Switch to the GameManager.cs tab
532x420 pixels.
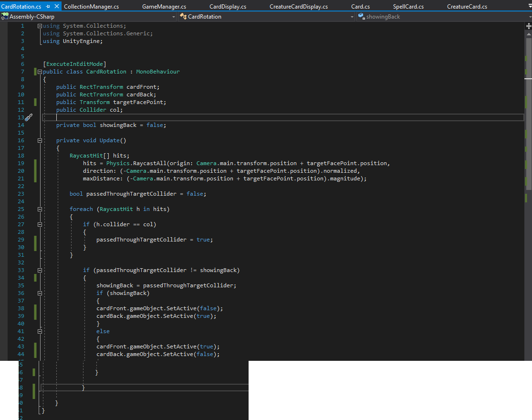(164, 7)
